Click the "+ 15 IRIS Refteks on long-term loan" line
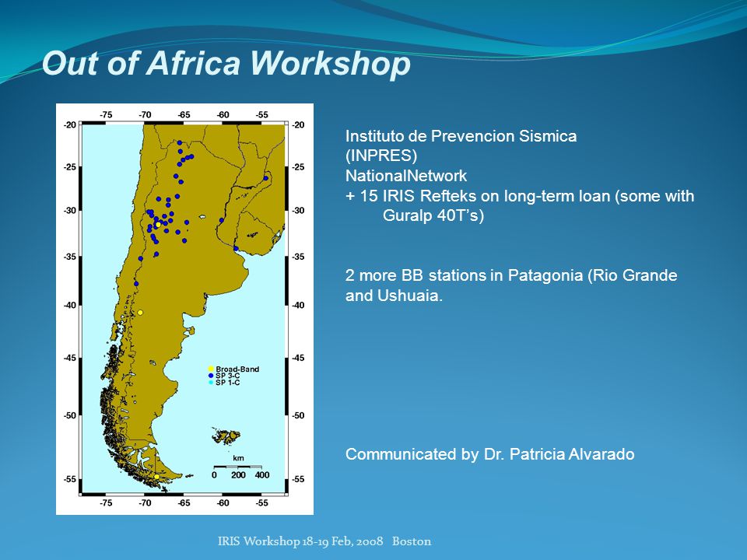Image resolution: width=747 pixels, height=560 pixels. (520, 196)
